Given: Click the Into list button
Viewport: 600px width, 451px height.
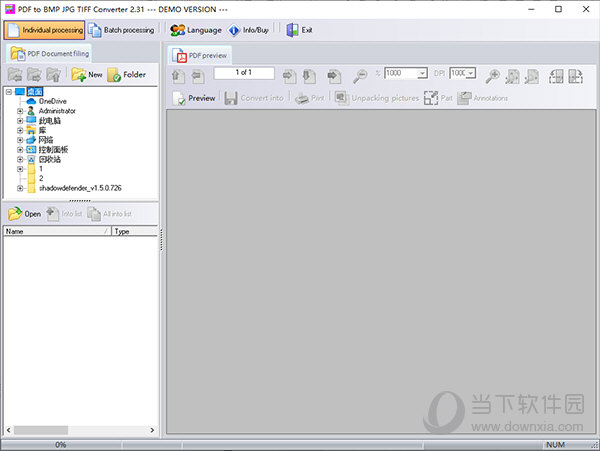Looking at the screenshot, I should 64,214.
